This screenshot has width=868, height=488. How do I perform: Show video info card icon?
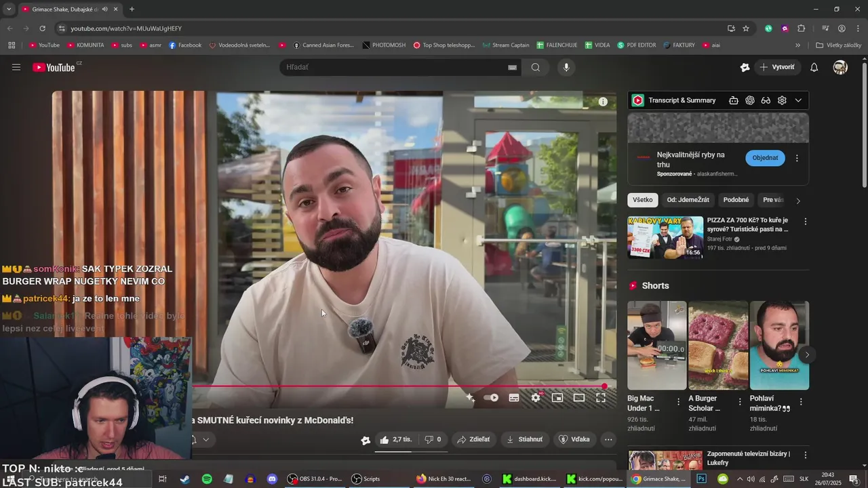click(x=603, y=102)
